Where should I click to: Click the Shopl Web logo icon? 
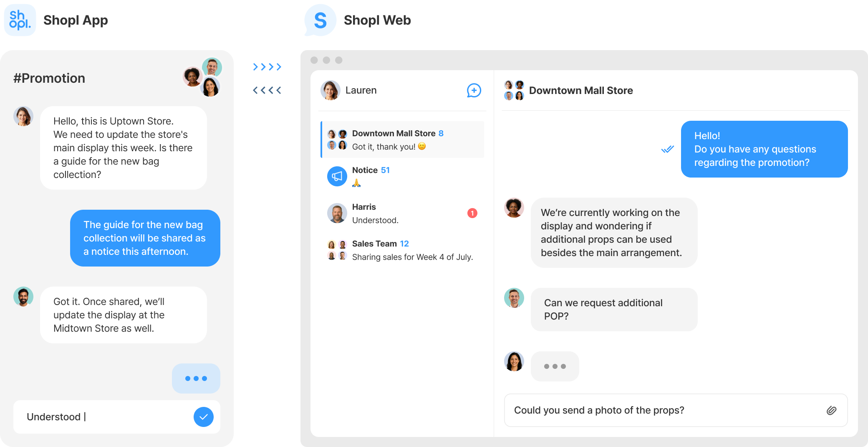coord(320,20)
